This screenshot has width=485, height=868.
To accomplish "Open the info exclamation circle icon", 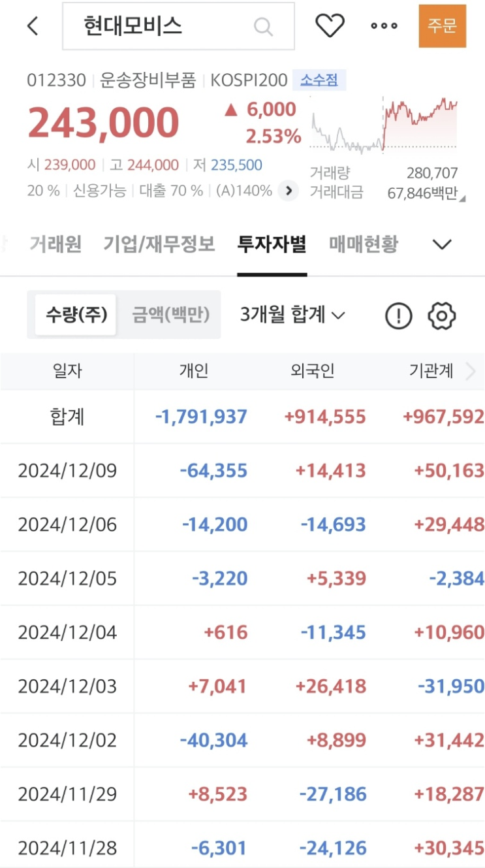I will [x=399, y=316].
